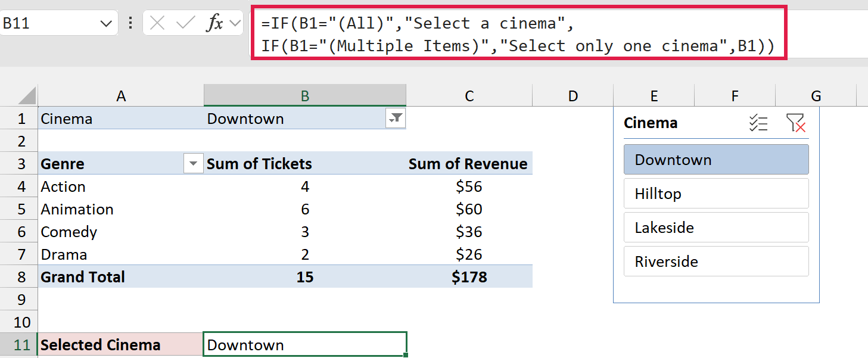Screen dimensions: 868x358
Task: Select column B header
Action: (x=305, y=96)
